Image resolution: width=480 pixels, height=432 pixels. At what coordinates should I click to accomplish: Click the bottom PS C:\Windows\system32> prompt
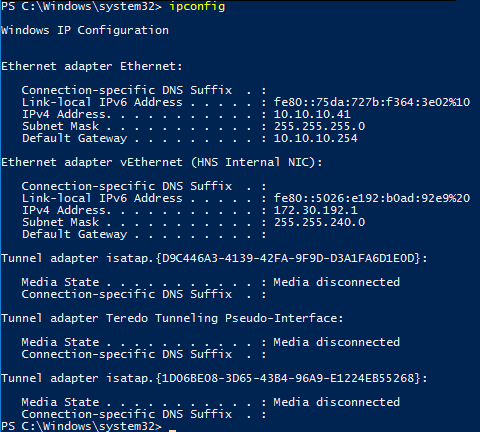(81, 426)
